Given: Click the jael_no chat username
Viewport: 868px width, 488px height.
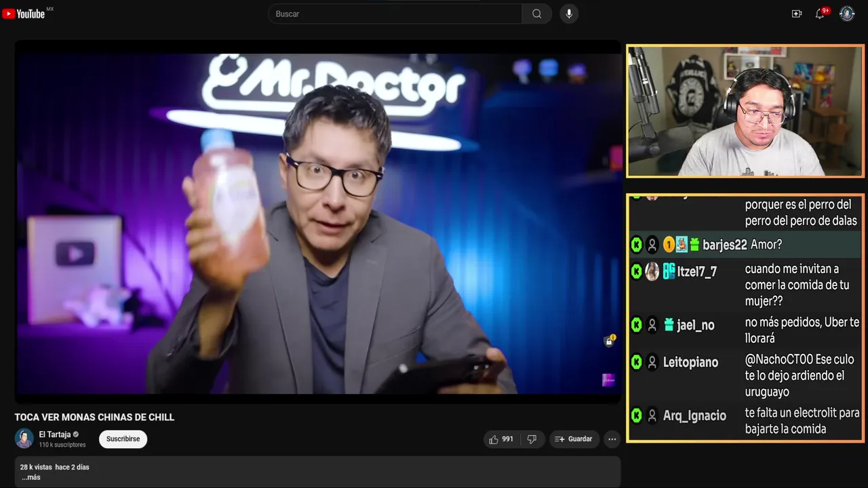Looking at the screenshot, I should 696,325.
